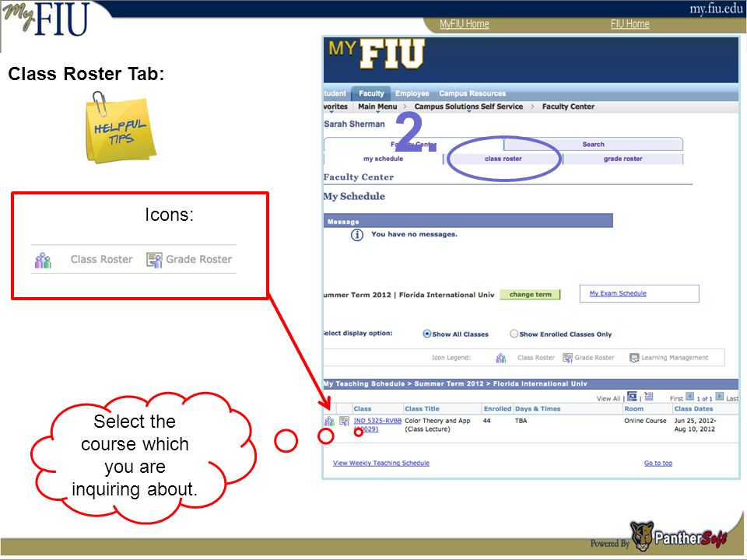
Task: Open View Weekly Teaching Schedule link
Action: (381, 463)
